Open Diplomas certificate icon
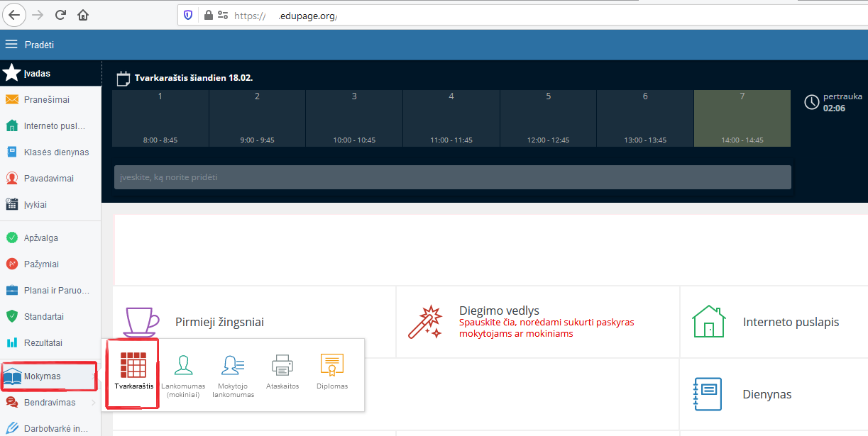 pos(331,365)
